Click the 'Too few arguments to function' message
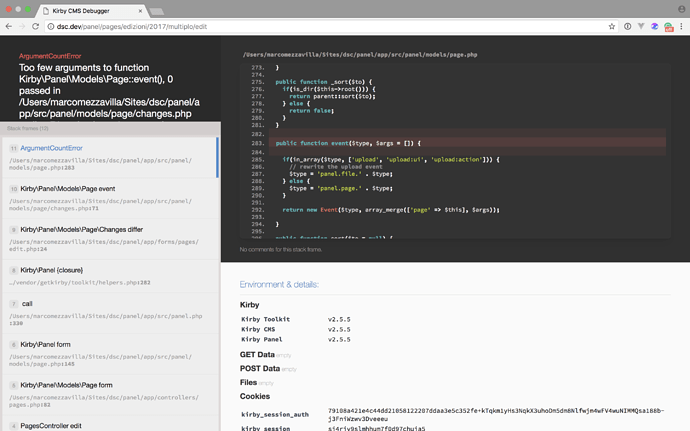Viewport: 690px width, 431px height. 109,91
